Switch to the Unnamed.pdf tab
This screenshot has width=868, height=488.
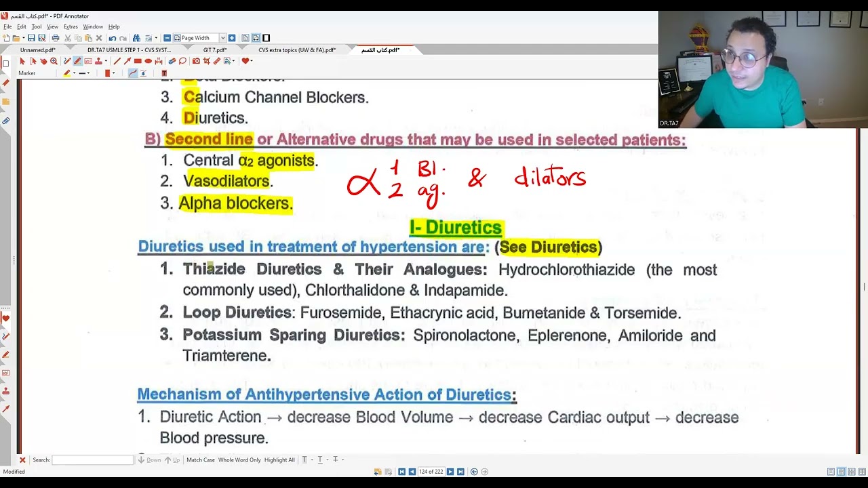[38, 50]
